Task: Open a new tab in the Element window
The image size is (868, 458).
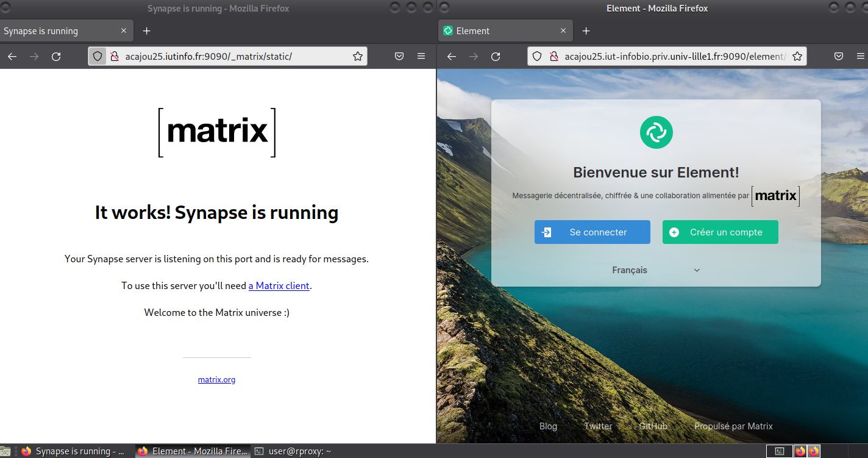Action: pyautogui.click(x=586, y=30)
